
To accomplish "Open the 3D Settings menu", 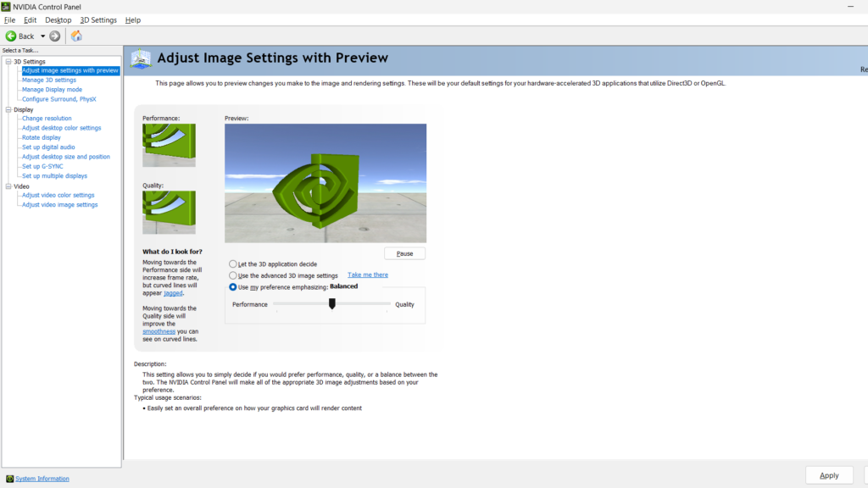I will point(97,19).
